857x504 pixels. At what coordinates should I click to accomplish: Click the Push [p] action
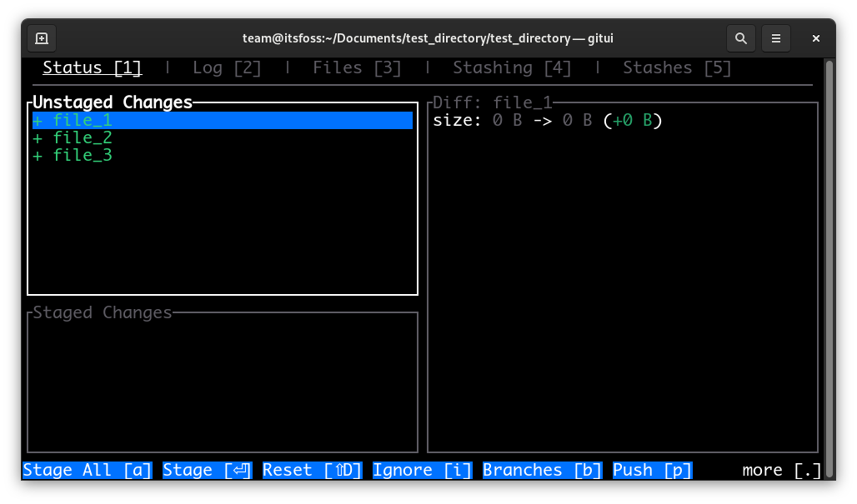(652, 470)
